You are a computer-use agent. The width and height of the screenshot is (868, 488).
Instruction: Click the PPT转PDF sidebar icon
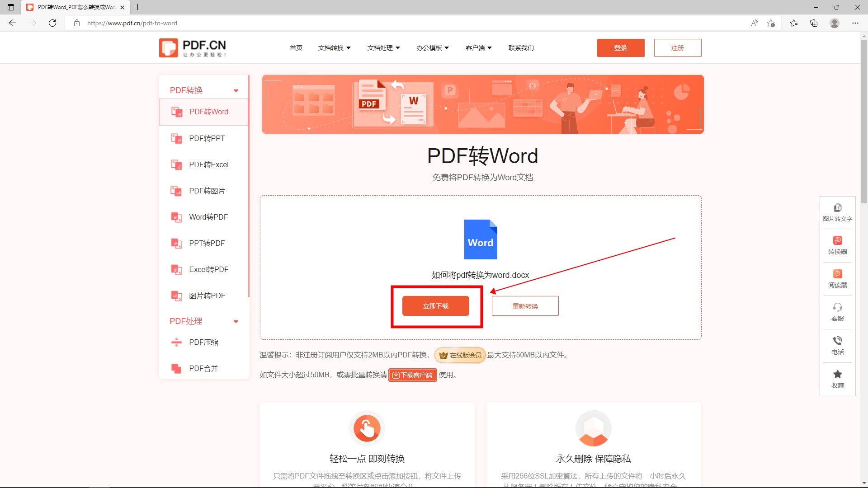click(x=176, y=243)
